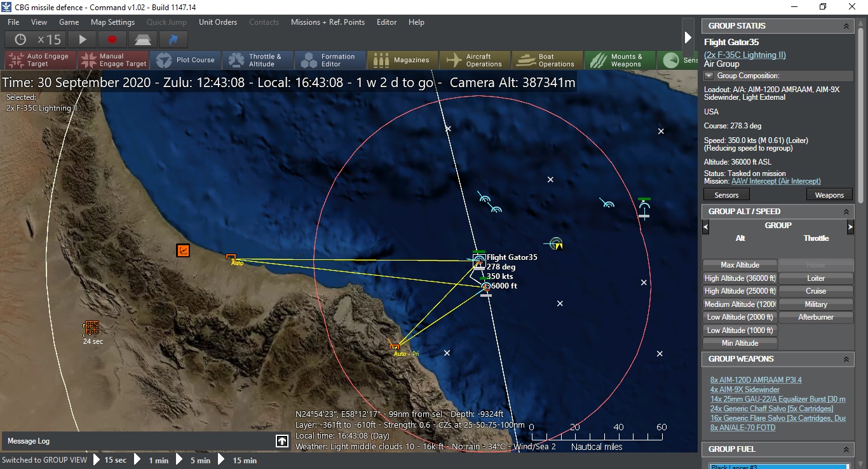Open the 2x F-35C Lightning II link

point(745,55)
